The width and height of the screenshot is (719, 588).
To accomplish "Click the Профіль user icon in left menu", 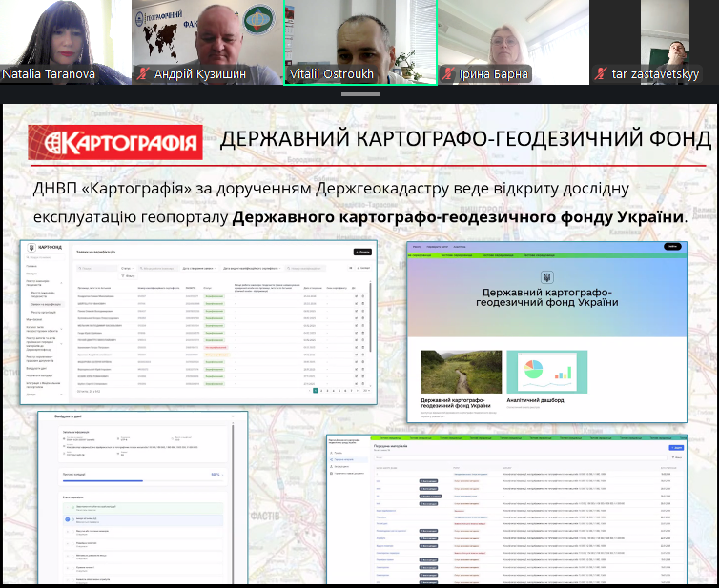I will [x=331, y=453].
